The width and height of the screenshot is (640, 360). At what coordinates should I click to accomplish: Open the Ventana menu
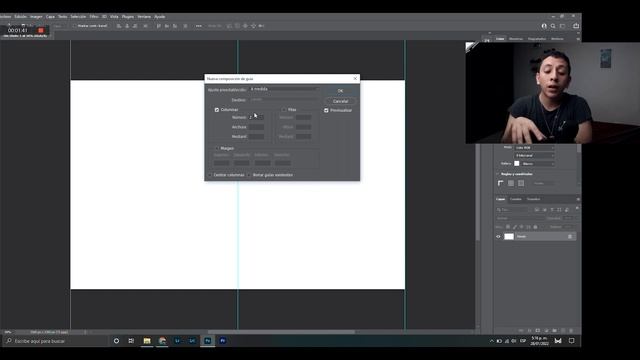(144, 17)
